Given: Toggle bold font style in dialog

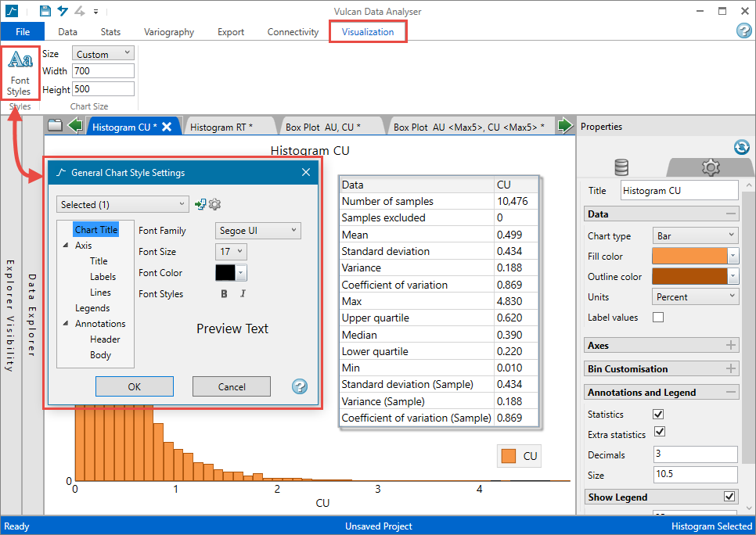Looking at the screenshot, I should point(224,294).
